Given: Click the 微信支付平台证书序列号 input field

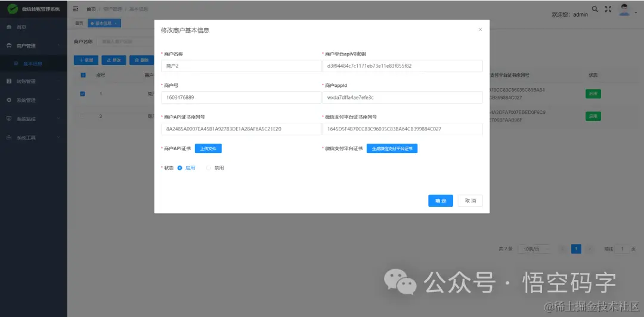Looking at the screenshot, I should 402,129.
